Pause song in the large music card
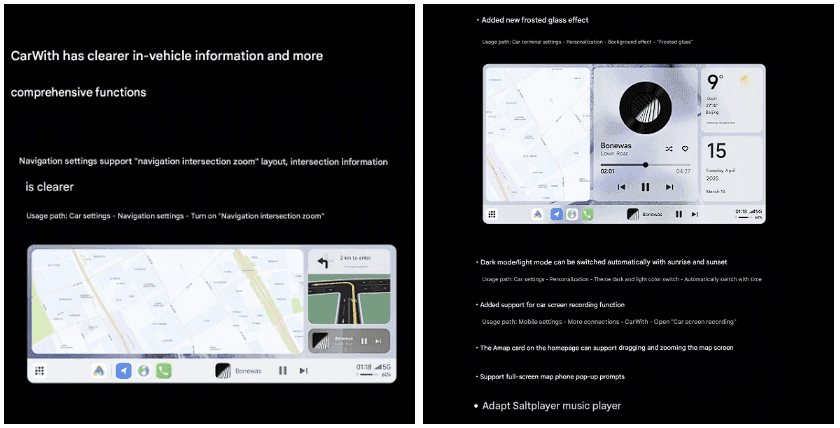 pos(646,187)
